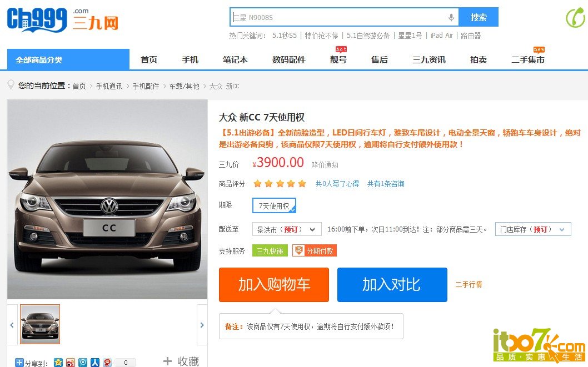The image size is (588, 367).
Task: Click the 降价通知 price alert link
Action: click(325, 165)
